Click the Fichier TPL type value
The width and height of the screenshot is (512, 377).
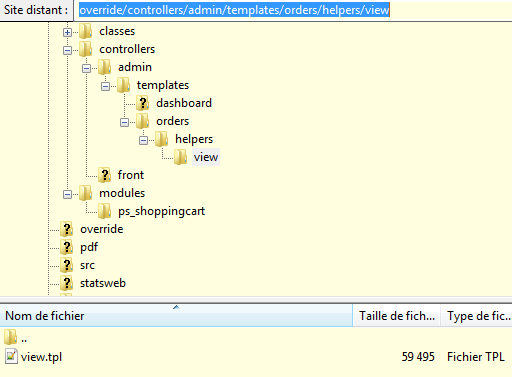476,357
